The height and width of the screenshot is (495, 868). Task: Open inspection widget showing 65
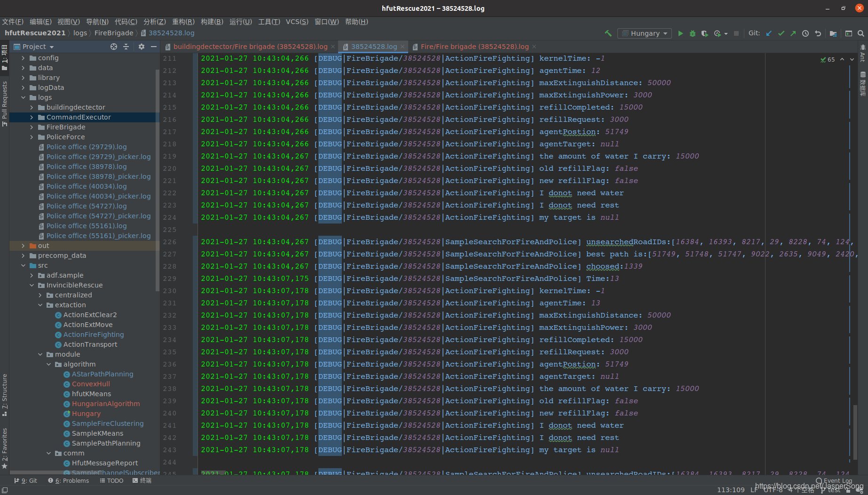pos(828,60)
